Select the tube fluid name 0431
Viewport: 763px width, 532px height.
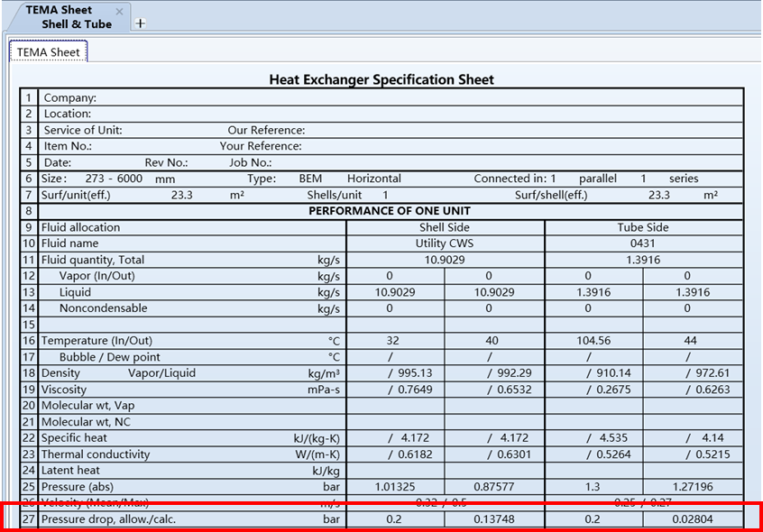[x=643, y=243]
